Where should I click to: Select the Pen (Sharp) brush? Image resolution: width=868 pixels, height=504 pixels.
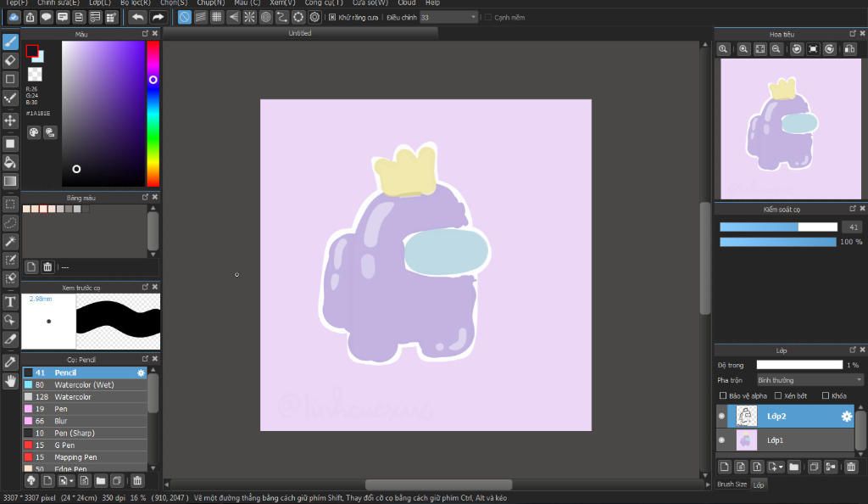84,433
